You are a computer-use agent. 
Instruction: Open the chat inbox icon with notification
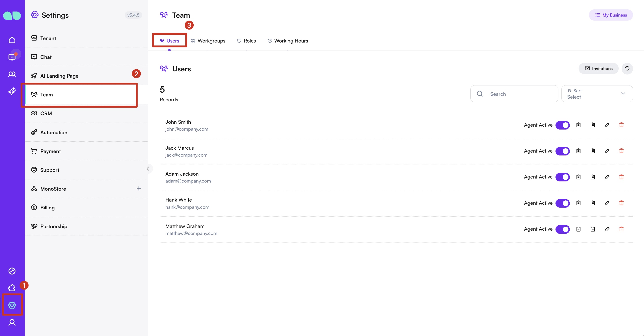tap(12, 57)
